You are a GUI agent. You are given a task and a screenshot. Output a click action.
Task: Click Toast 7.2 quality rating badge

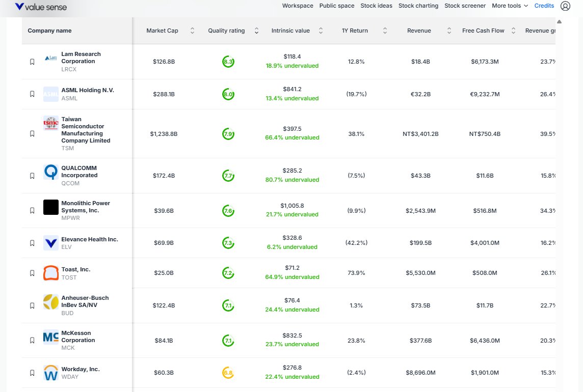228,273
